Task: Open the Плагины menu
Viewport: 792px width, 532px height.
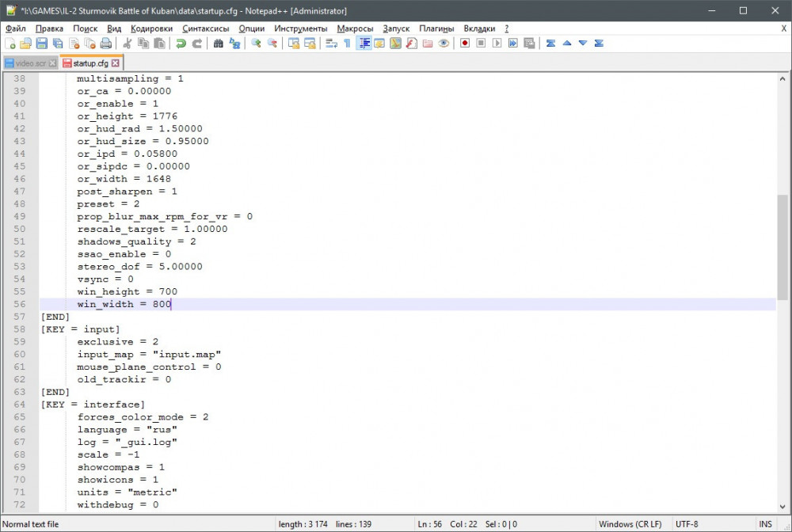Action: pyautogui.click(x=436, y=28)
